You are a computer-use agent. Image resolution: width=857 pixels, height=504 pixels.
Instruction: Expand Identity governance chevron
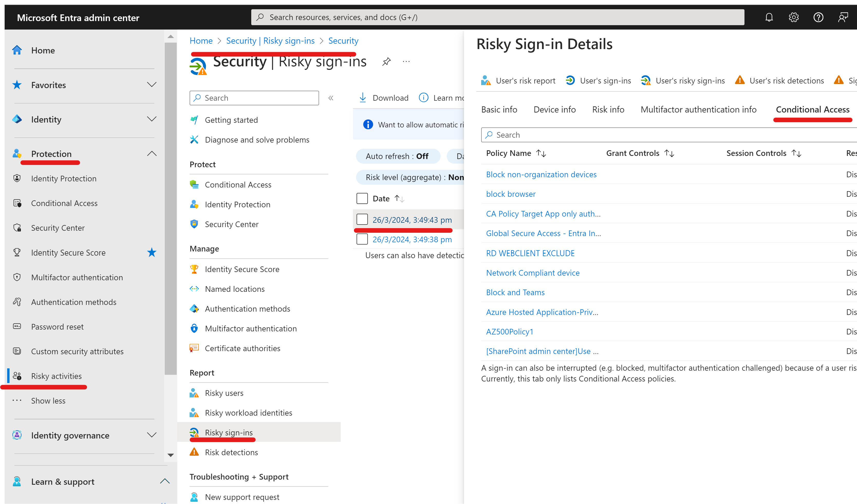[152, 435]
